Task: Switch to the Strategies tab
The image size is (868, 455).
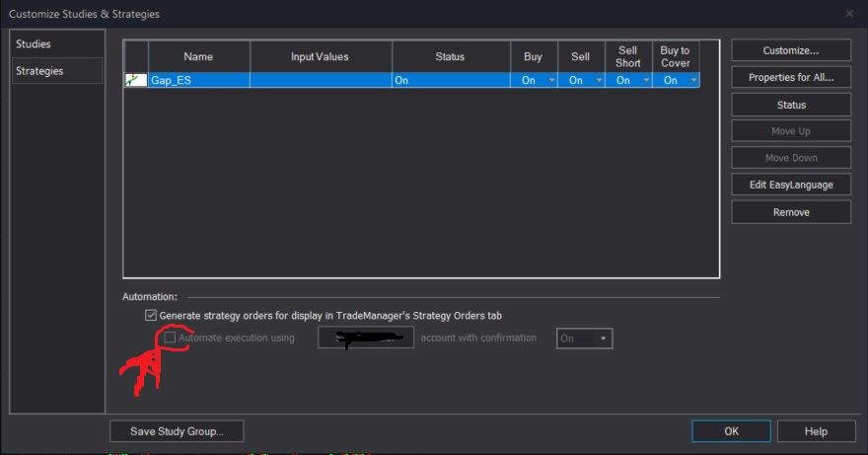Action: [x=56, y=71]
